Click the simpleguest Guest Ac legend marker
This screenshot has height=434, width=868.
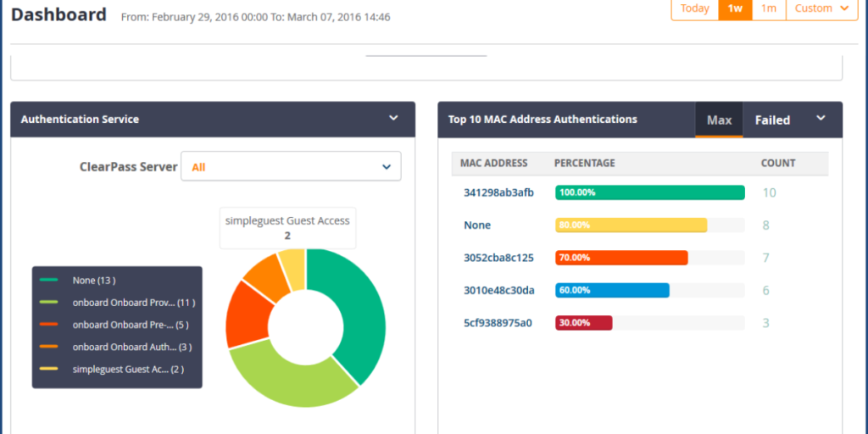point(48,369)
